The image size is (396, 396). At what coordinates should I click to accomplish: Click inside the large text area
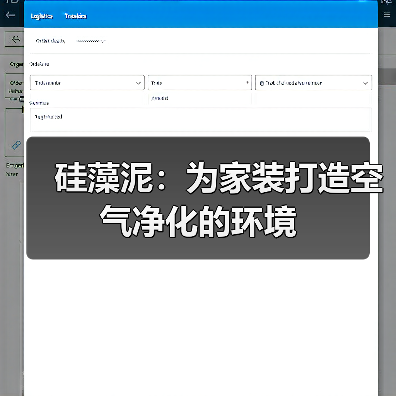tap(200, 119)
